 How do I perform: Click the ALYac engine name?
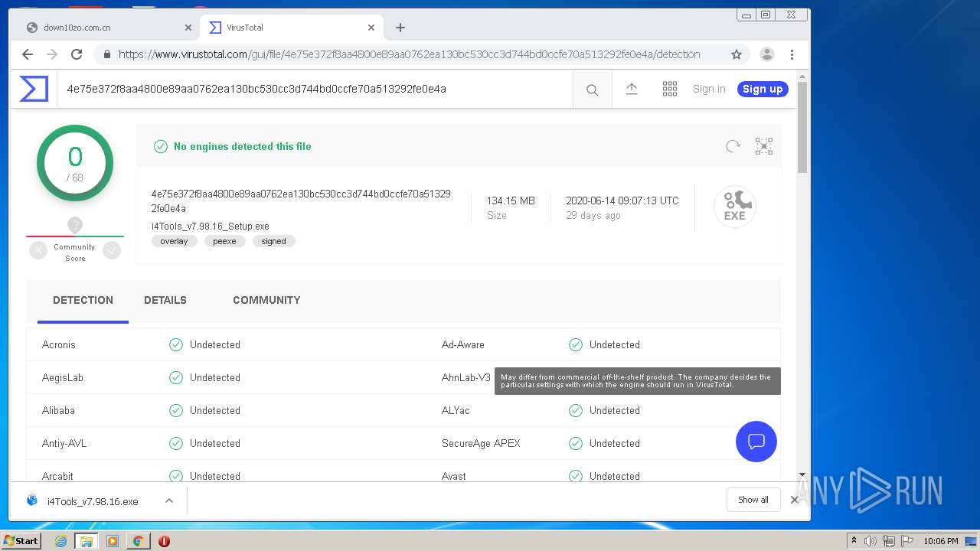coord(456,410)
